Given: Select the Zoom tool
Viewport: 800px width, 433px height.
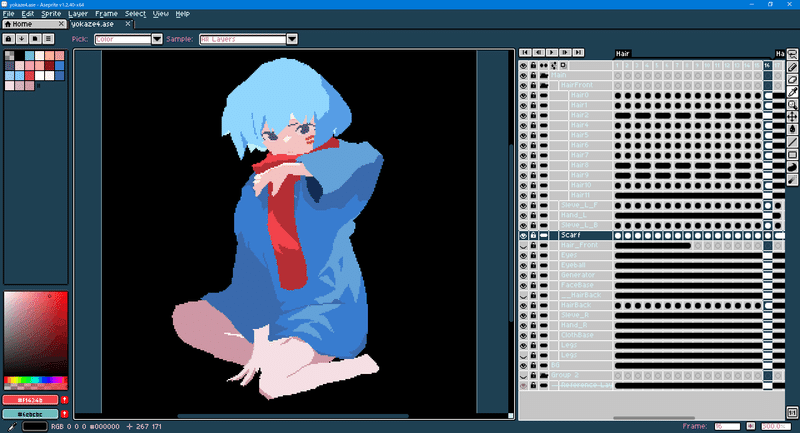Looking at the screenshot, I should (x=792, y=105).
